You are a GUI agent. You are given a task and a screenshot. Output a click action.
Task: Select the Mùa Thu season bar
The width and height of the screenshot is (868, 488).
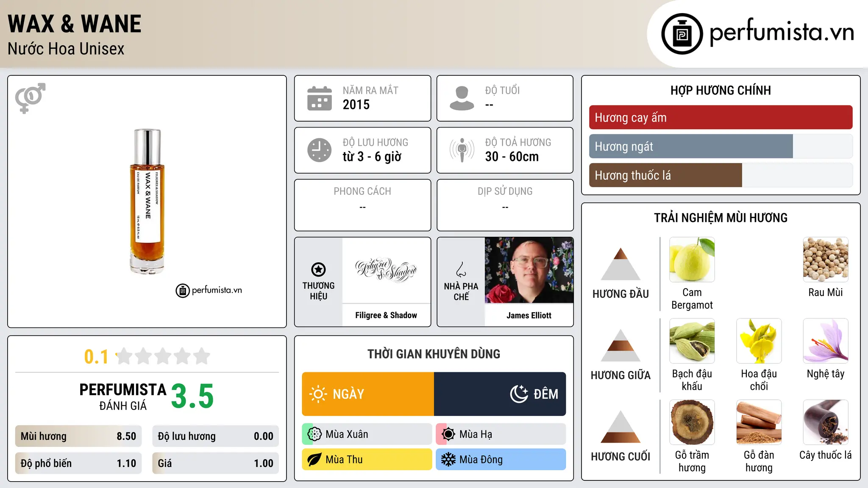click(367, 460)
